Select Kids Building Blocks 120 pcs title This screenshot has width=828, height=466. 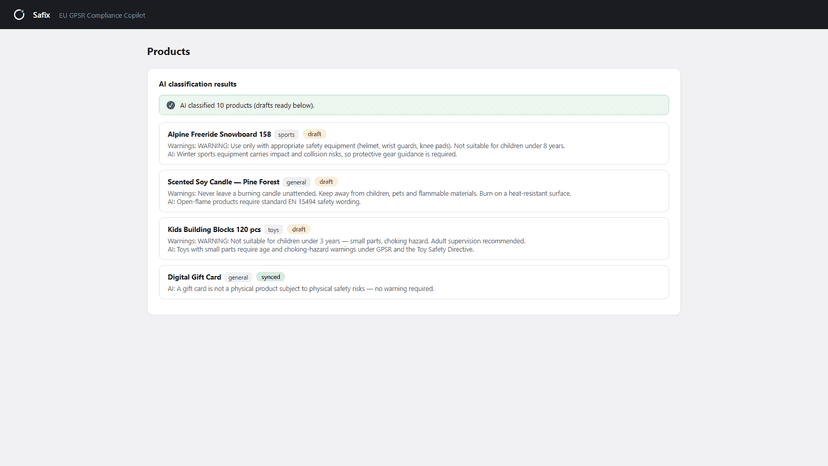pyautogui.click(x=214, y=229)
